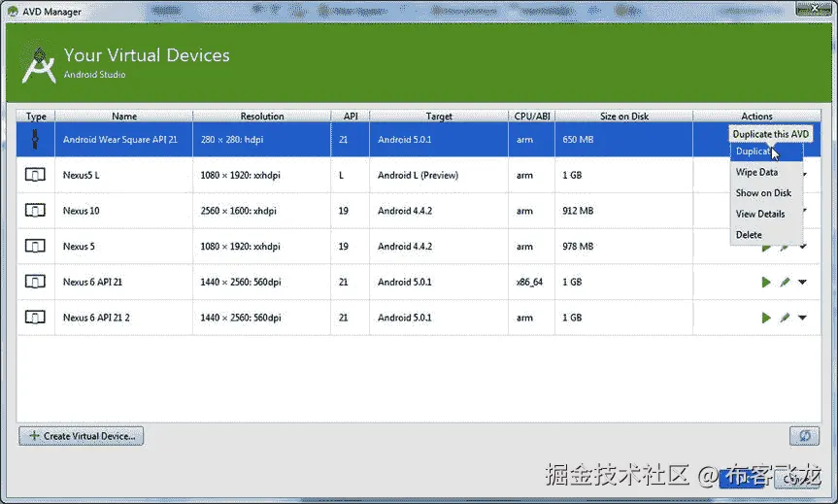The width and height of the screenshot is (838, 504).
Task: Close the AVD Manager window
Action: pos(814,9)
